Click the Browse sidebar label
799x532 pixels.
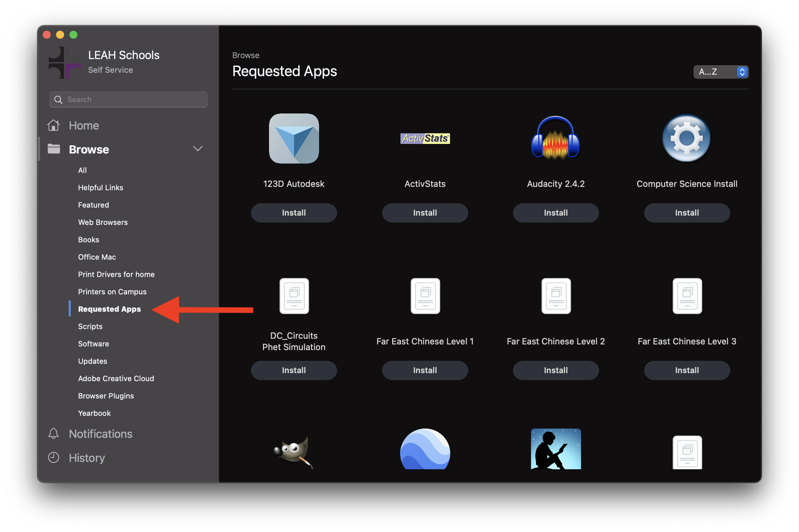coord(89,149)
